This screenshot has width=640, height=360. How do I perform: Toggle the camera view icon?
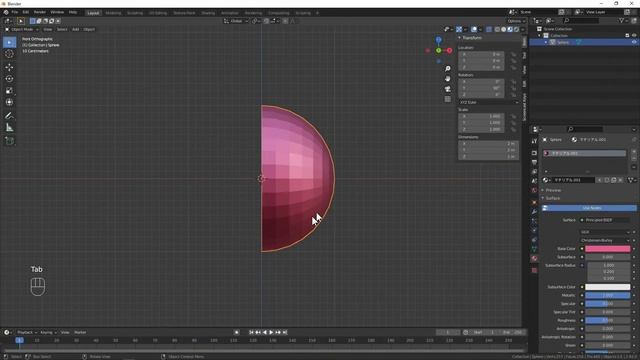(448, 89)
